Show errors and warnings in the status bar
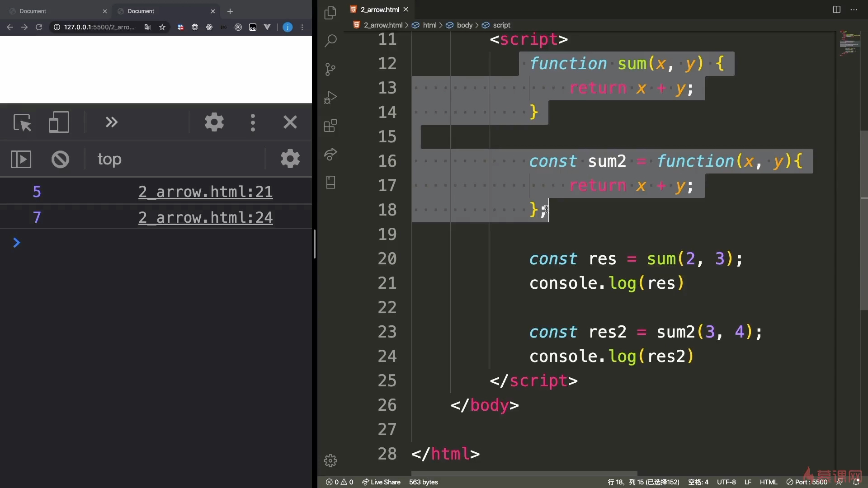Image resolution: width=868 pixels, height=488 pixels. tap(340, 482)
